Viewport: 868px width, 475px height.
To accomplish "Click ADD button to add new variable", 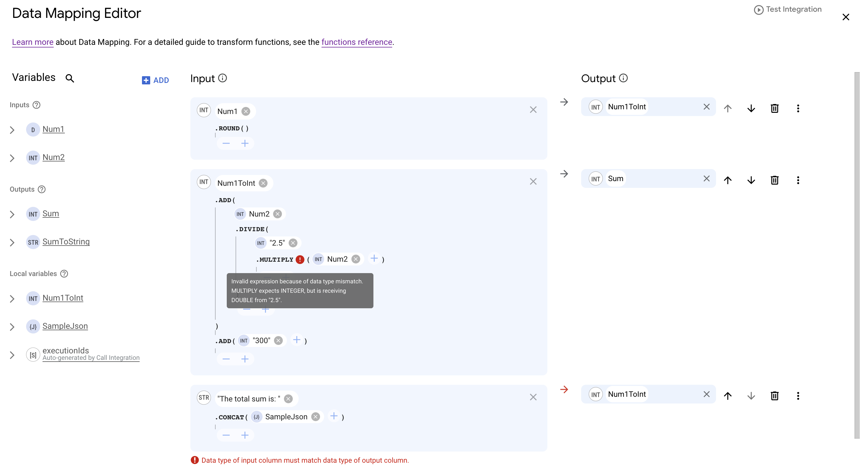I will pos(155,80).
